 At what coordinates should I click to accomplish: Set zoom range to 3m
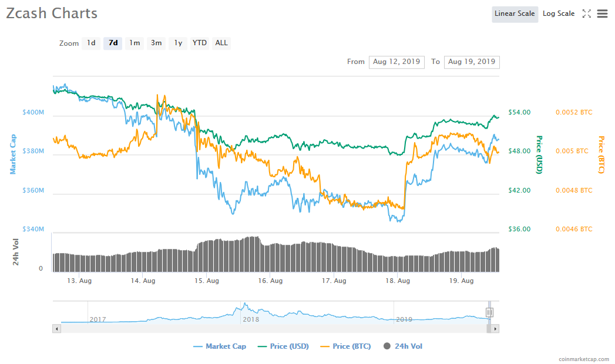[x=156, y=43]
